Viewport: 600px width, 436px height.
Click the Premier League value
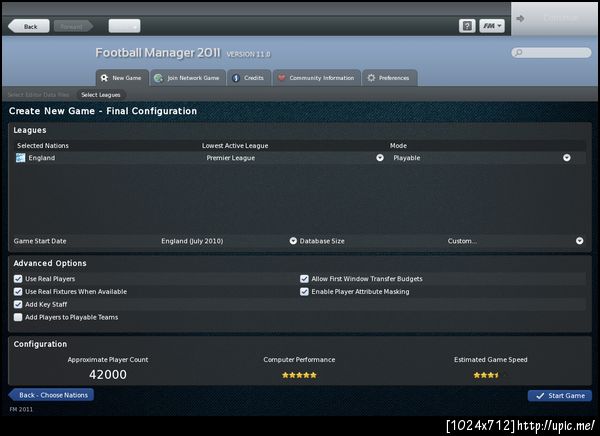(231, 158)
